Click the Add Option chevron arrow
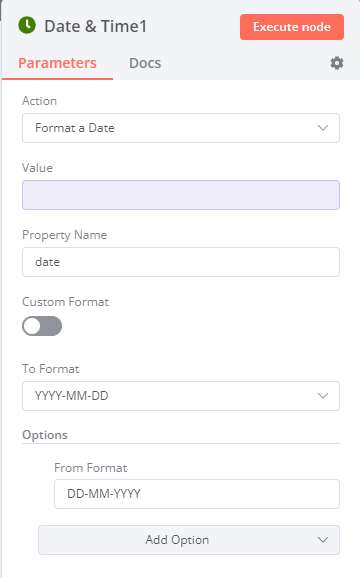Image resolution: width=360 pixels, height=578 pixels. (323, 540)
